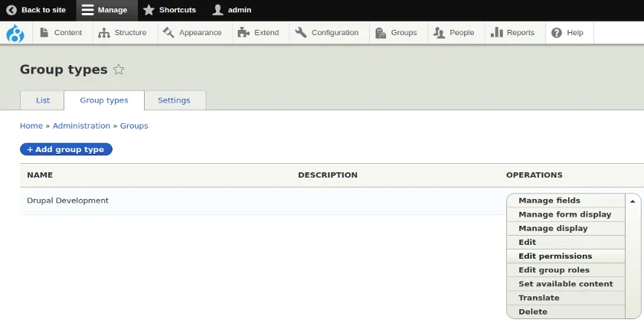Choose Edit group roles operation
This screenshot has width=644, height=323.
tap(566, 270)
